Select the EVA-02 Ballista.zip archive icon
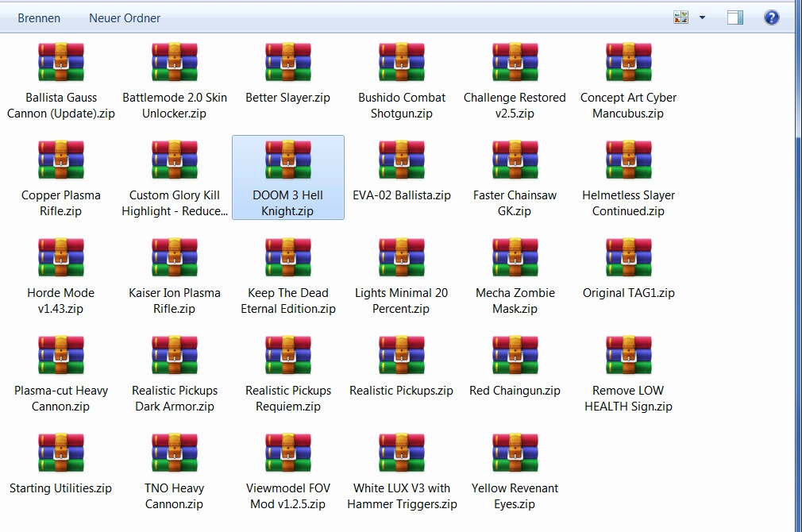Image resolution: width=802 pixels, height=532 pixels. [x=402, y=160]
